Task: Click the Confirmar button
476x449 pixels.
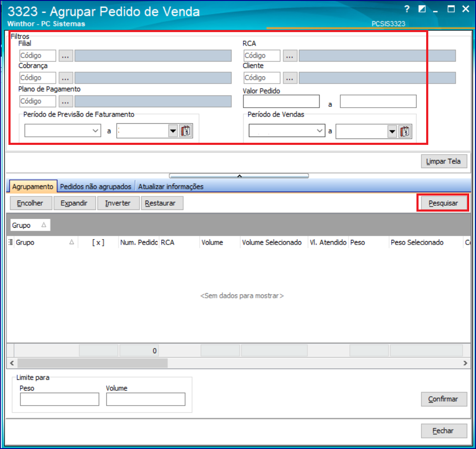Action: (x=443, y=399)
